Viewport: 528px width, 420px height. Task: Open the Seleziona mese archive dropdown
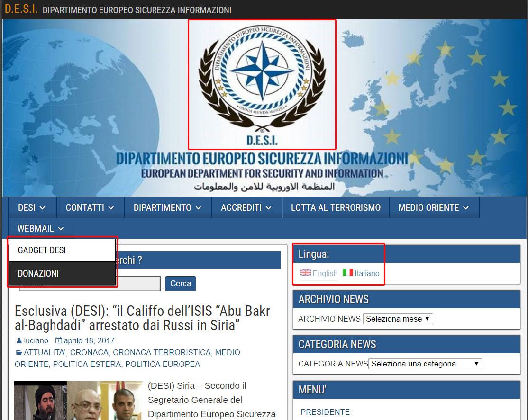[x=398, y=319]
